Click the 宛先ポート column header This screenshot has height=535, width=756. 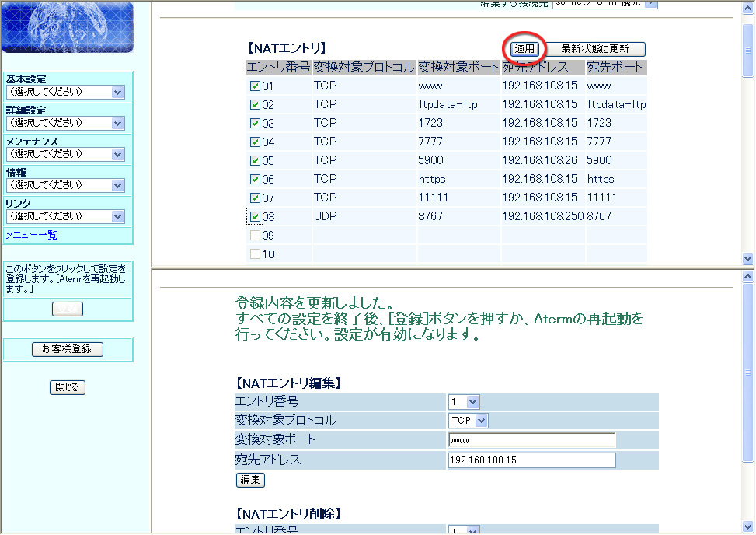[x=615, y=67]
